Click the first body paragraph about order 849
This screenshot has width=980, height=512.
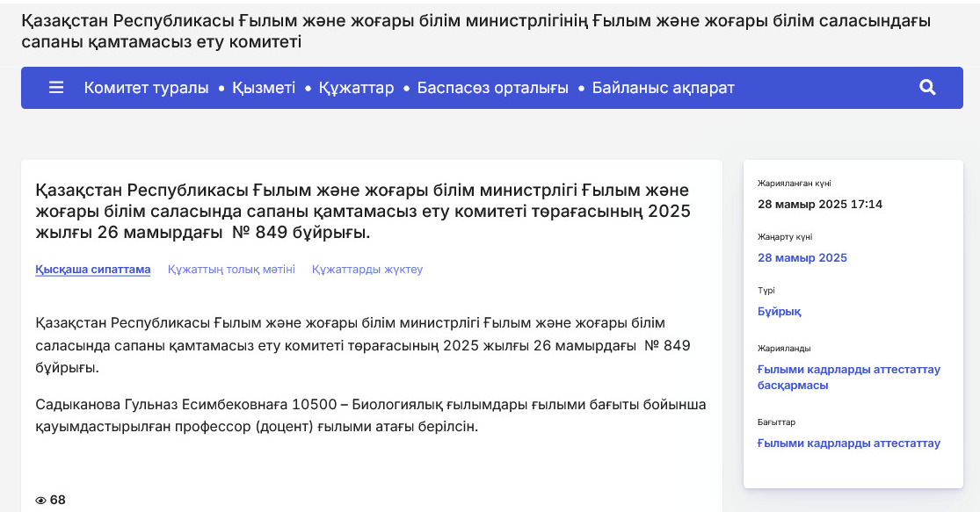click(362, 345)
